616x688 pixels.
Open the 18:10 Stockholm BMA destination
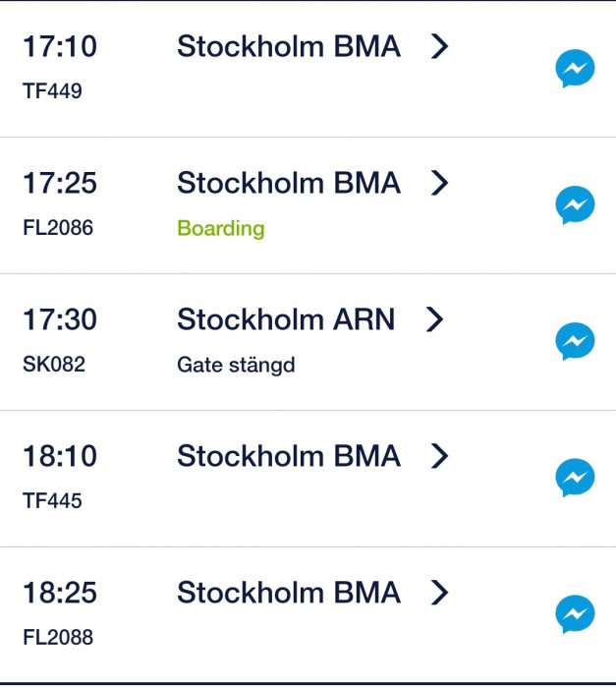288,456
